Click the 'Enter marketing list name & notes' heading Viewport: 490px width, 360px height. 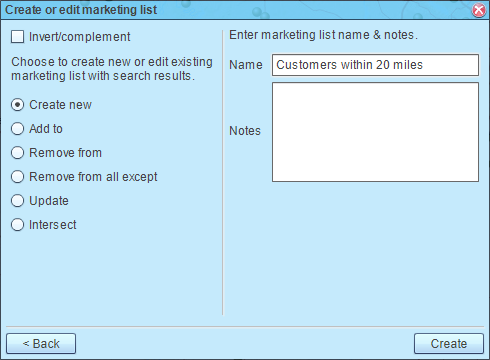[x=323, y=35]
